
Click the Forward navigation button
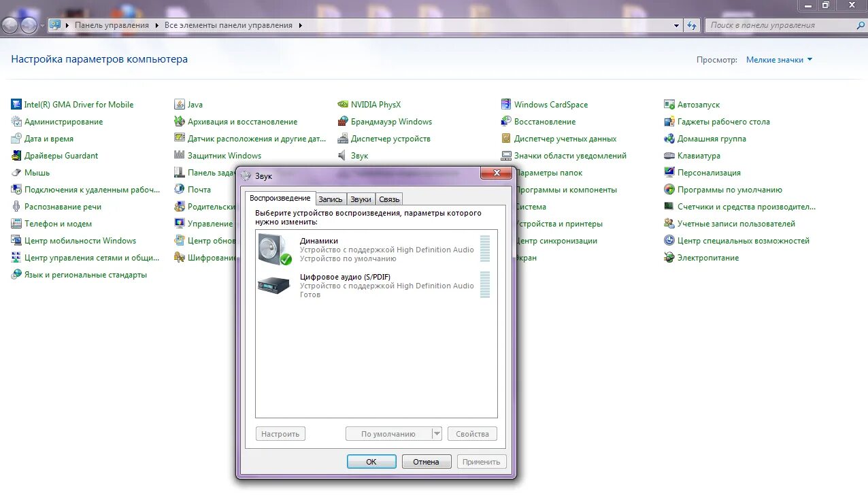(x=29, y=26)
